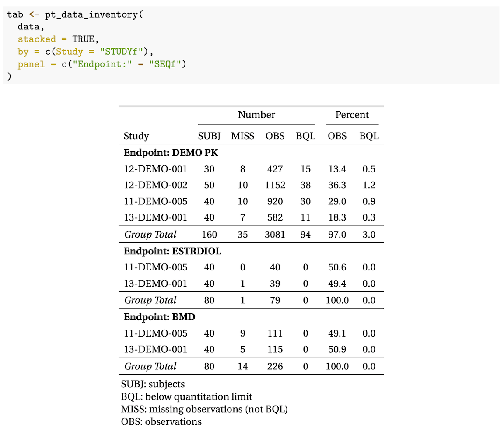Image resolution: width=504 pixels, height=442 pixels.
Task: Click the Percent column group header
Action: tap(352, 115)
